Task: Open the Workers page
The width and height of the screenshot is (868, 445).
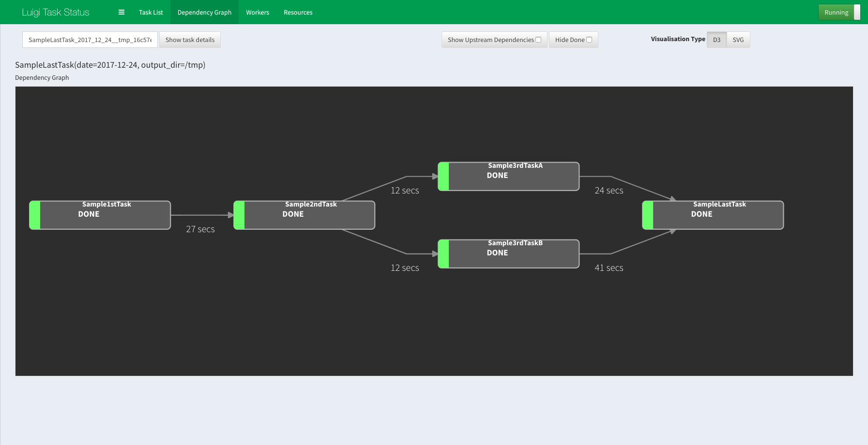Action: (x=257, y=12)
